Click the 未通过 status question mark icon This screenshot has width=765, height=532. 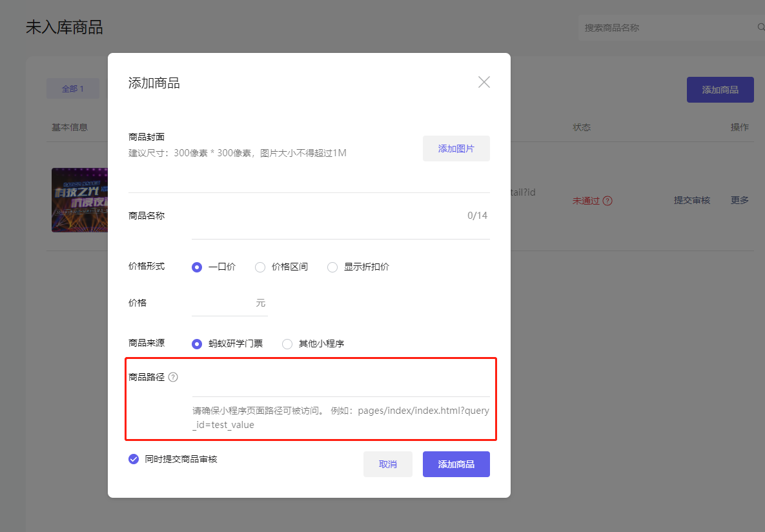coord(607,201)
